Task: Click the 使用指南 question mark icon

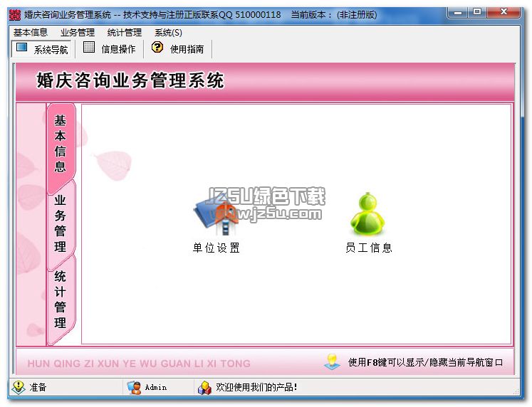Action: coord(157,47)
